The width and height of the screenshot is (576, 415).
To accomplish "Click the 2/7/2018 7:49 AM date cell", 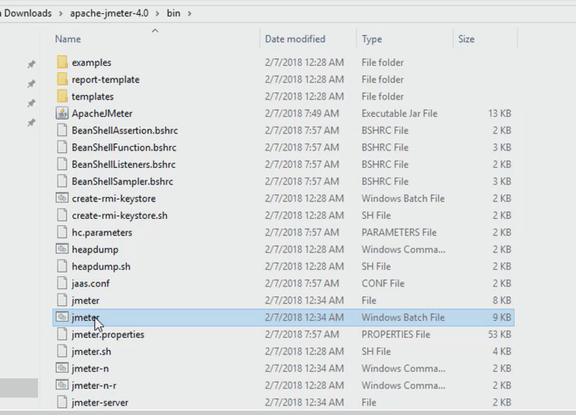I will pos(302,113).
